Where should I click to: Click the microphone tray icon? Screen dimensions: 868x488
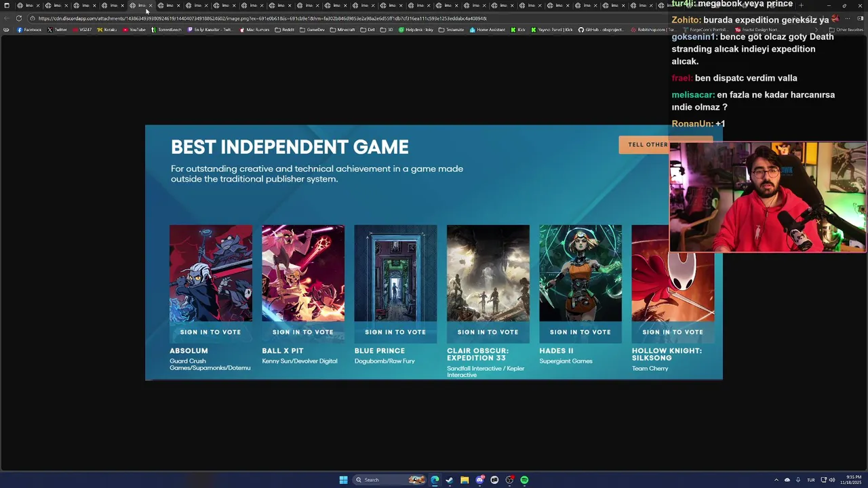[x=798, y=480]
